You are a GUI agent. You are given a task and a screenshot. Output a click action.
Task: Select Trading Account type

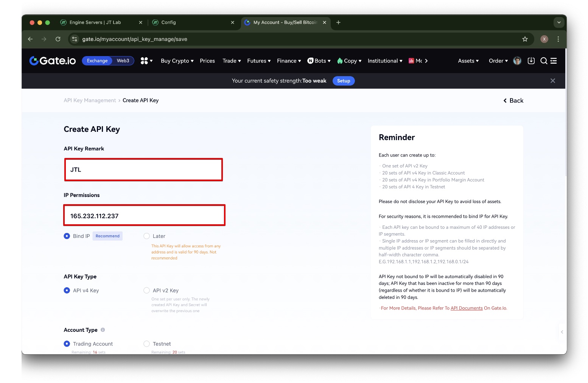click(x=67, y=344)
